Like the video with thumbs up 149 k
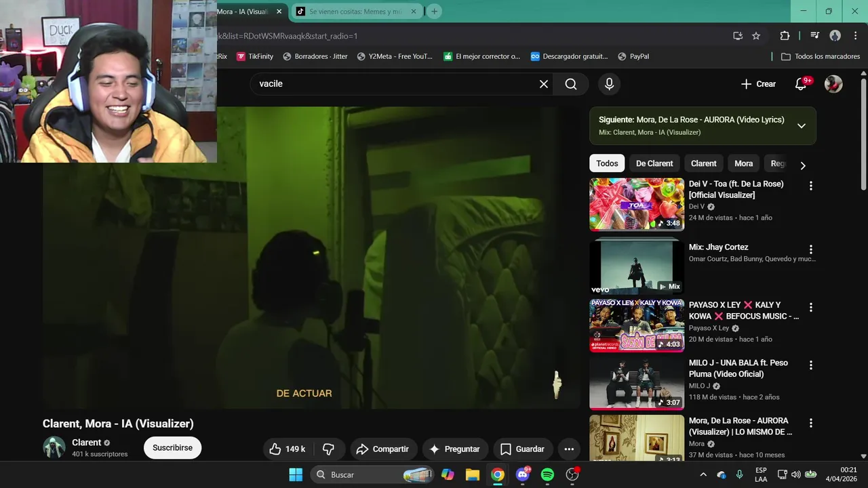868x488 pixels. click(x=287, y=449)
